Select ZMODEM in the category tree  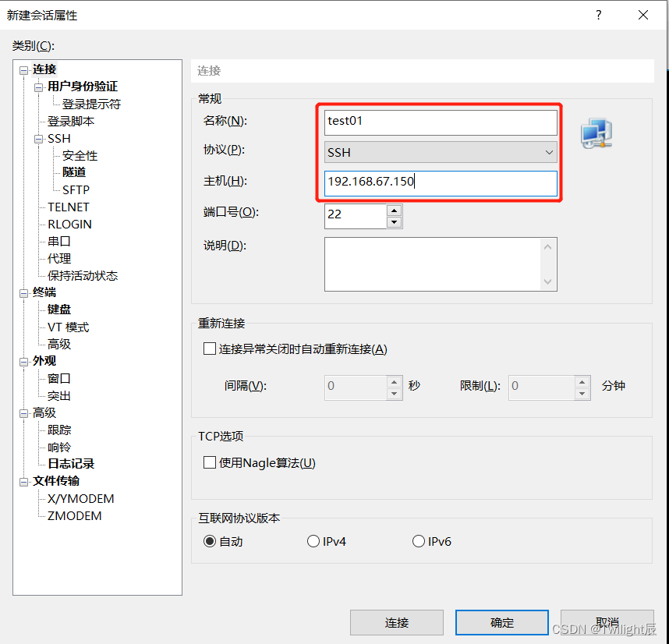pyautogui.click(x=75, y=516)
